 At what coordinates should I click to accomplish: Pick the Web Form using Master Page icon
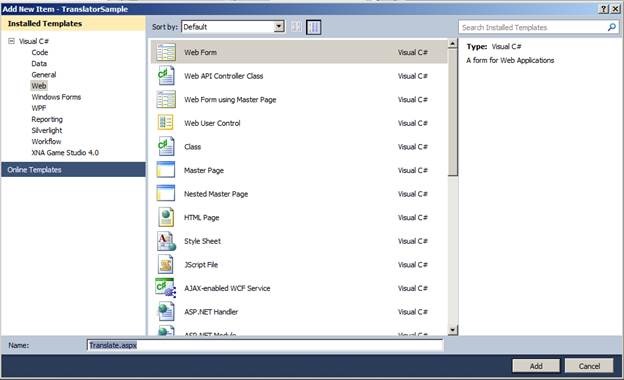166,99
